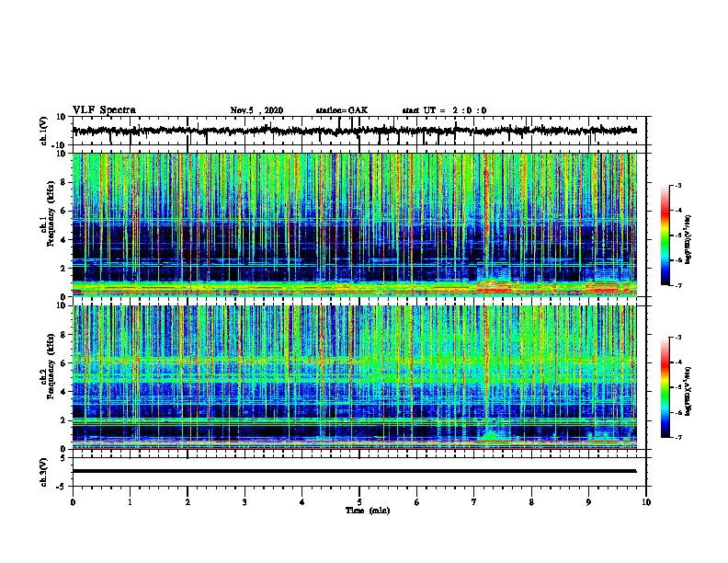
Task: Select the "ch.1(V)" waveform axis label
Action: [x=44, y=131]
